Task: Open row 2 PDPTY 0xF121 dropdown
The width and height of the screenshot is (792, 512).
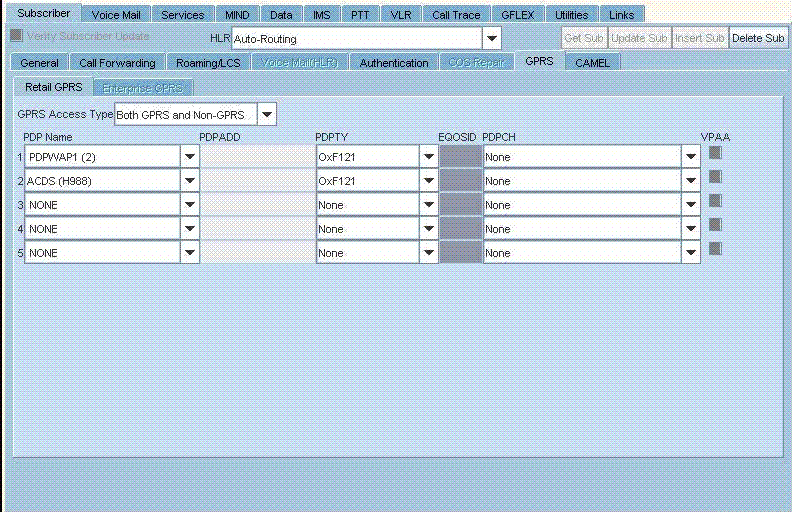Action: tap(428, 180)
